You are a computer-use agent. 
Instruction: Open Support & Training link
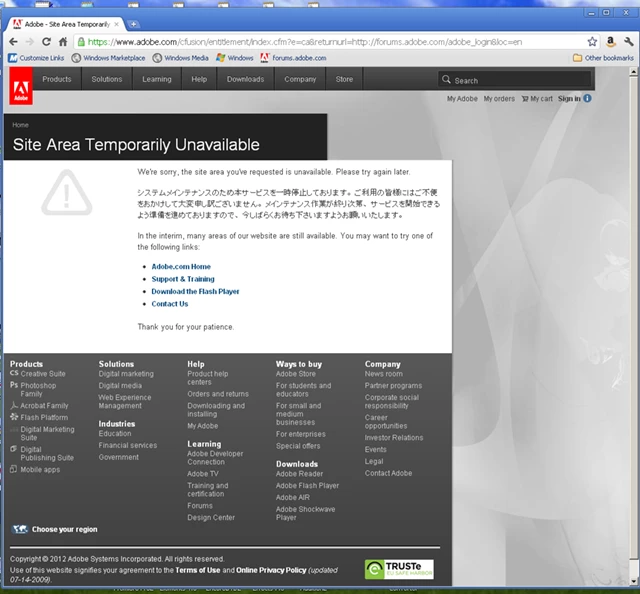click(183, 279)
